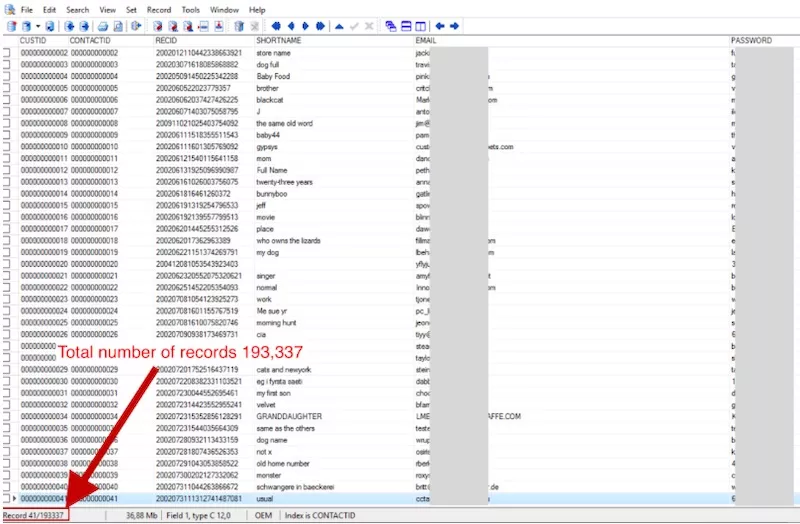This screenshot has width=800, height=524.
Task: Click the save database icon
Action: pyautogui.click(x=49, y=26)
